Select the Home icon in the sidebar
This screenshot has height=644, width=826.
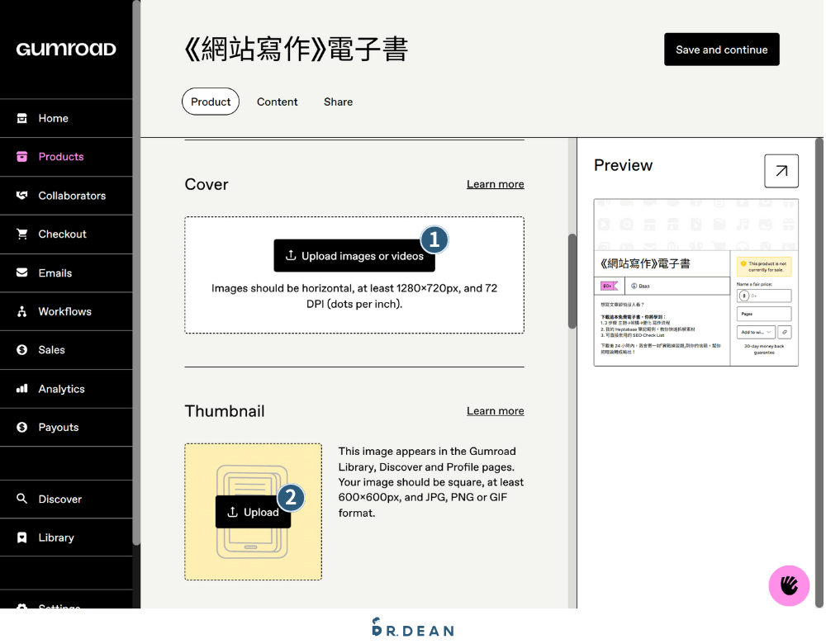coord(22,118)
